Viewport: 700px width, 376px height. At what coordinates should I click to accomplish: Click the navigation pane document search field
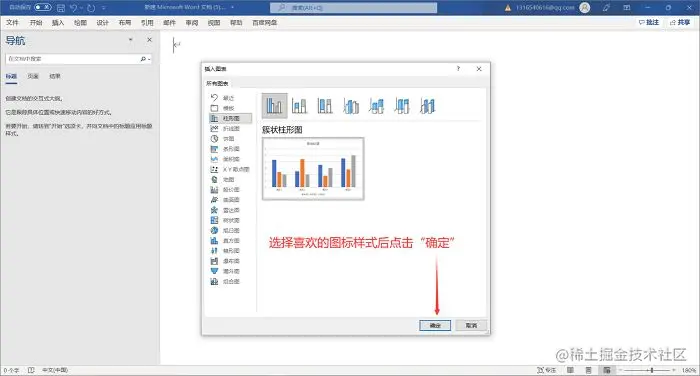click(72, 58)
